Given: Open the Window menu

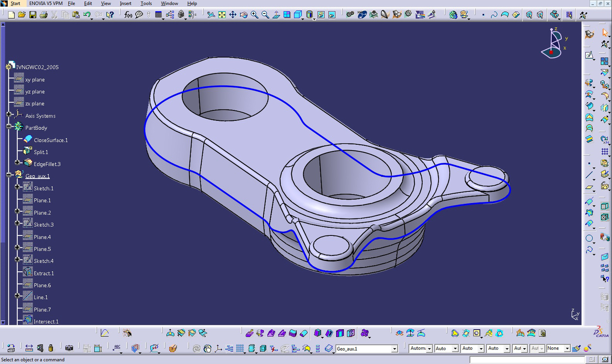Looking at the screenshot, I should click(x=169, y=3).
